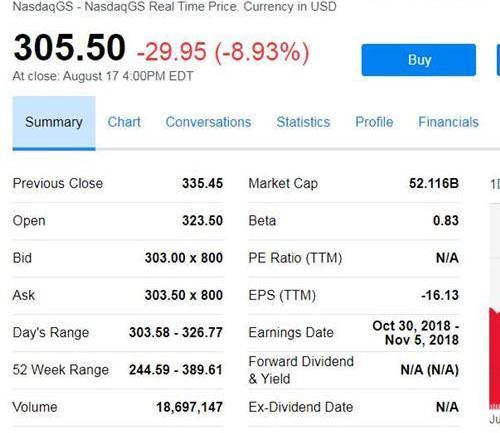Open the Chart tab
Image resolution: width=500 pixels, height=433 pixels.
(x=124, y=122)
